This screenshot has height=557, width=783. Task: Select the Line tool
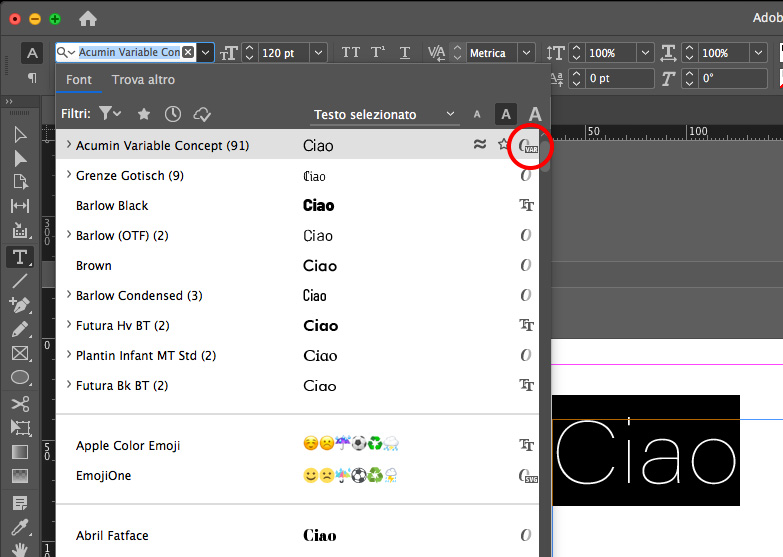tap(20, 281)
